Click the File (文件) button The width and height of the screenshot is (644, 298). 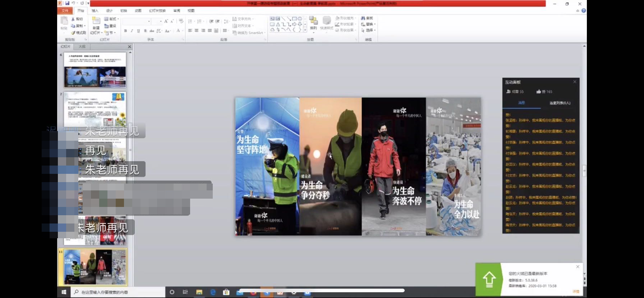click(65, 11)
